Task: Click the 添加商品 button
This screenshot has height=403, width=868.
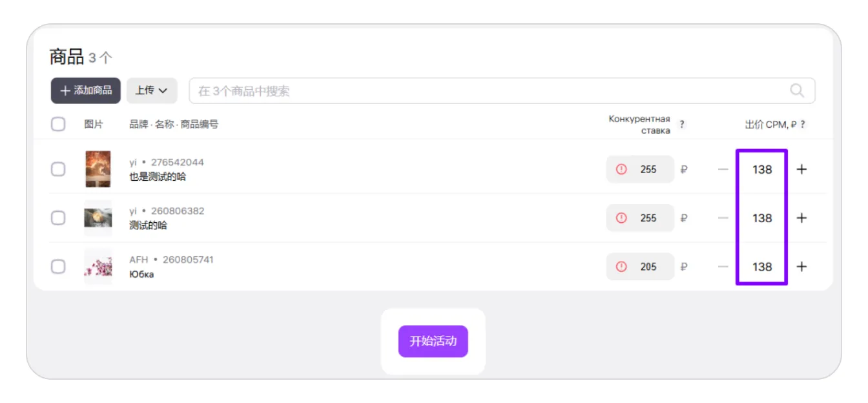Action: (x=86, y=90)
